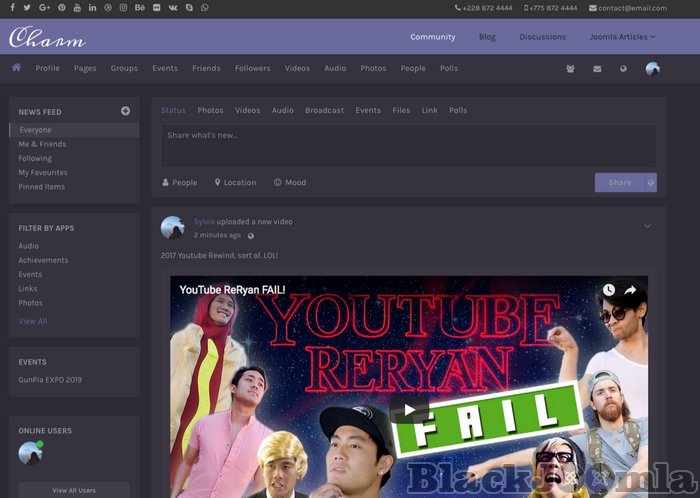Expand post options chevron on Sylvia's post
Viewport: 700px width, 498px height.
coord(647,226)
